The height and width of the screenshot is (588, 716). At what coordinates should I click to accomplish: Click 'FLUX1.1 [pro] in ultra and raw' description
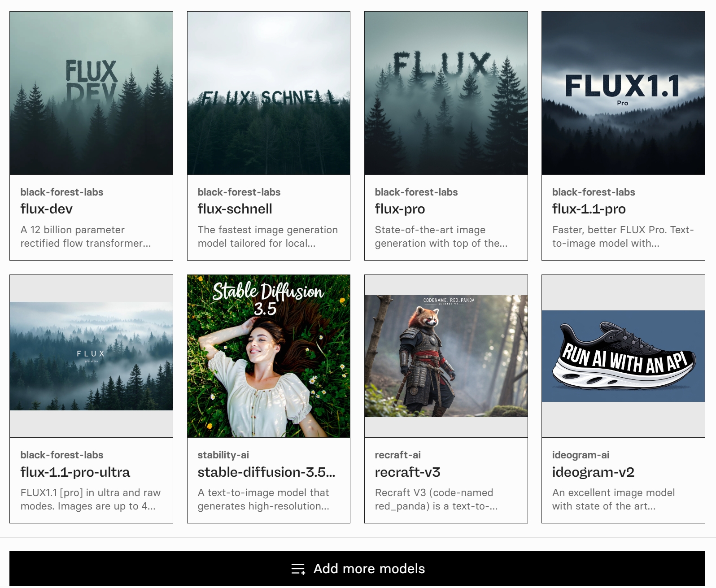click(x=91, y=499)
